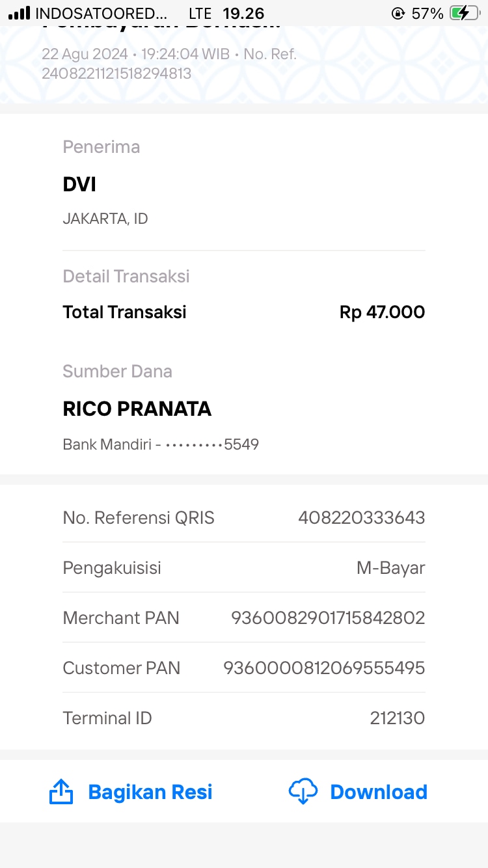Tap the 19.26 clock in status bar

243,14
